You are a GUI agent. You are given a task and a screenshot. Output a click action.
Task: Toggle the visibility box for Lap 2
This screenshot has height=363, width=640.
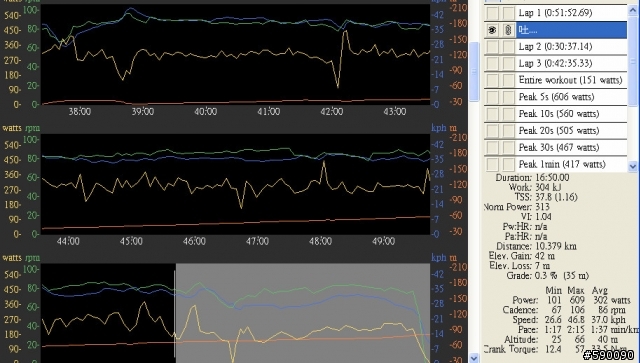tap(492, 47)
